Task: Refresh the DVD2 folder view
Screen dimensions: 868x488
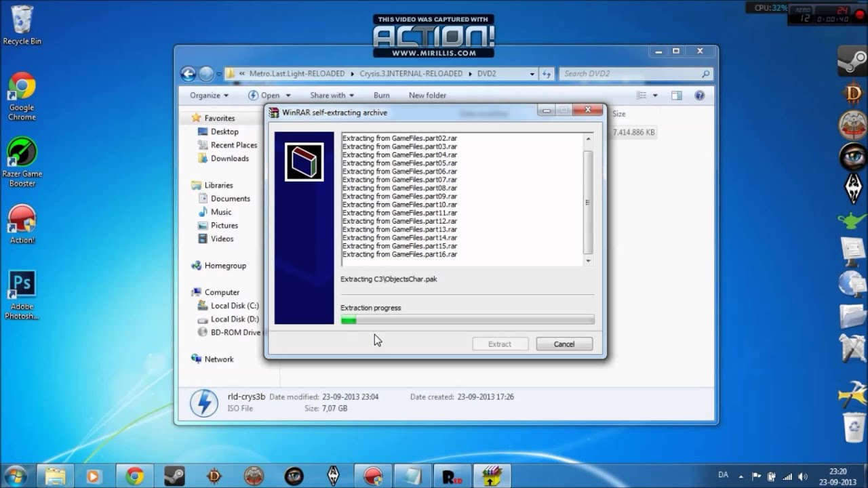Action: 547,74
